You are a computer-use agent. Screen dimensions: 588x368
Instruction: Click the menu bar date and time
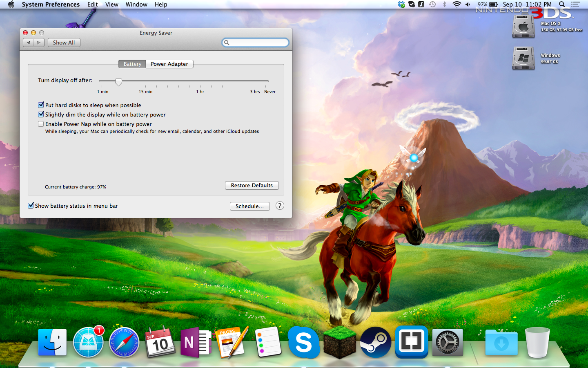[527, 4]
